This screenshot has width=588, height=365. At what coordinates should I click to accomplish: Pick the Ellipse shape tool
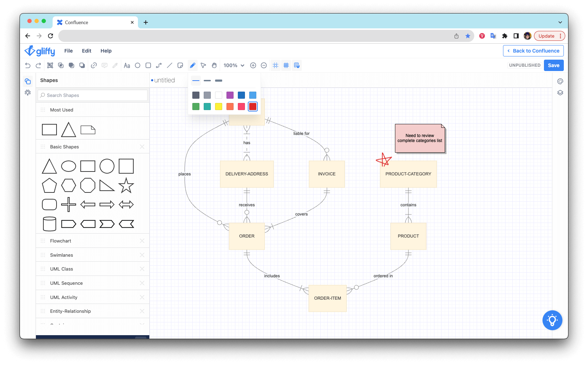point(138,65)
